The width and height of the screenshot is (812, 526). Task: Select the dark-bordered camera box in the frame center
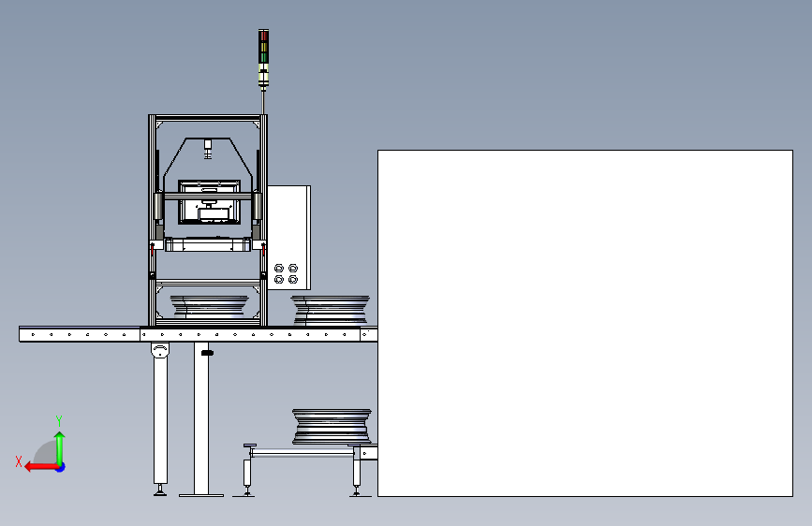pyautogui.click(x=209, y=202)
